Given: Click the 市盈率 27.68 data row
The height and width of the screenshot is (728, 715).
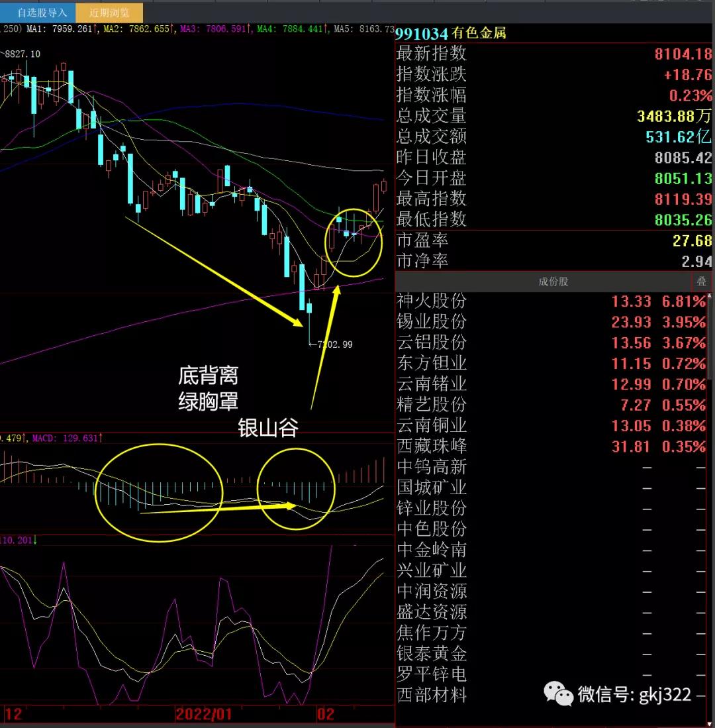Looking at the screenshot, I should pyautogui.click(x=549, y=241).
